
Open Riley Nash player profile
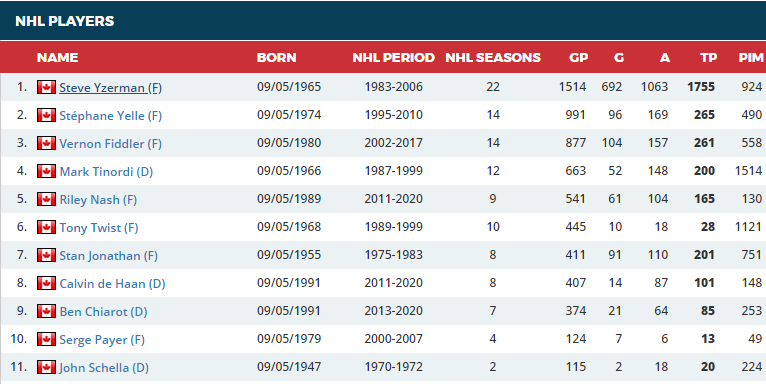(98, 200)
